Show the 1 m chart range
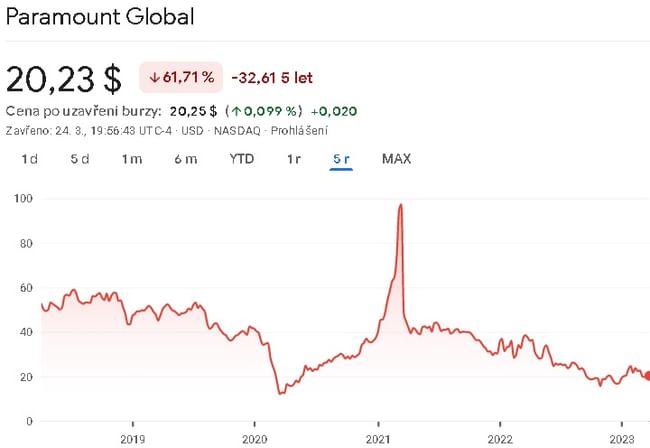 tap(132, 159)
